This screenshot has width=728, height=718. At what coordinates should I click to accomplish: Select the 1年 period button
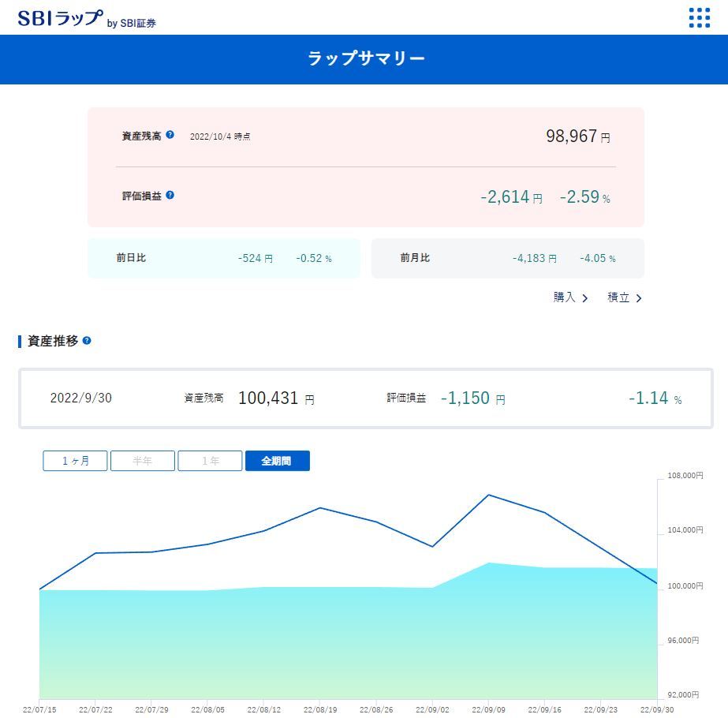tap(210, 461)
